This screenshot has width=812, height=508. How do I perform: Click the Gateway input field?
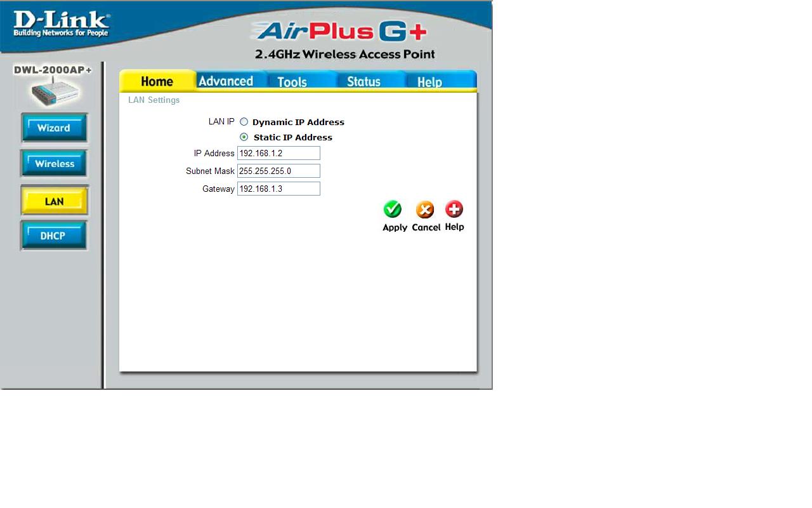coord(278,189)
